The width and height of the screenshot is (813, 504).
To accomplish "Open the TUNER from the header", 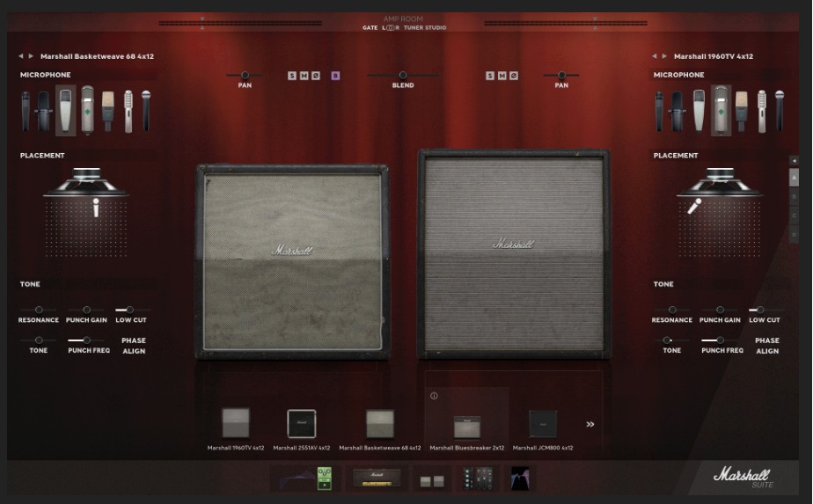I will [x=413, y=27].
